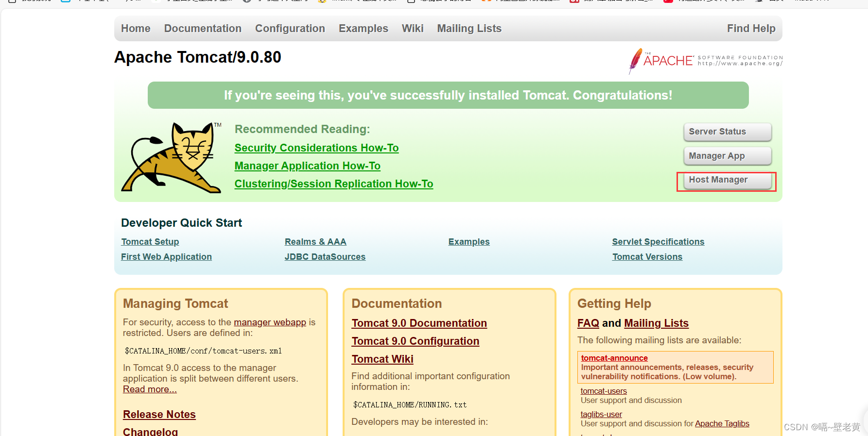
Task: Open Mailing Lists in the nav bar
Action: click(469, 29)
